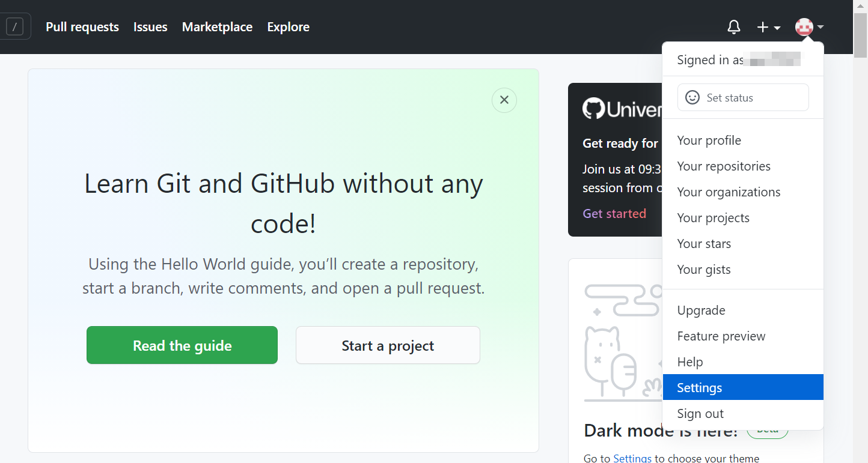Viewport: 868px width, 463px height.
Task: Open Settings from user menu
Action: (743, 387)
